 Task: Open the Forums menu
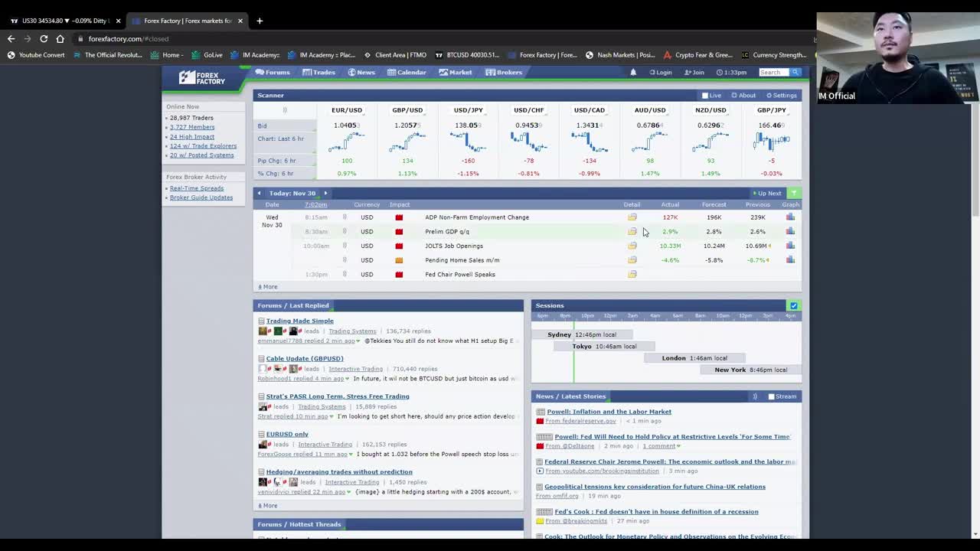coord(273,72)
